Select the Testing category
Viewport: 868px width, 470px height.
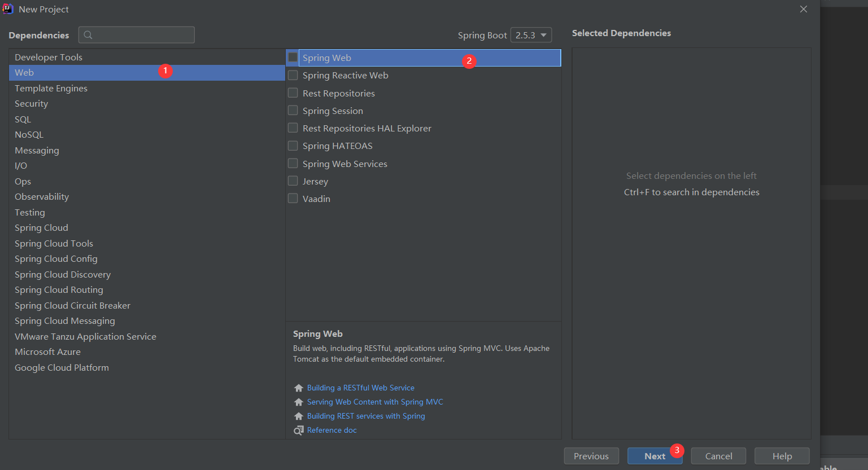pyautogui.click(x=147, y=212)
